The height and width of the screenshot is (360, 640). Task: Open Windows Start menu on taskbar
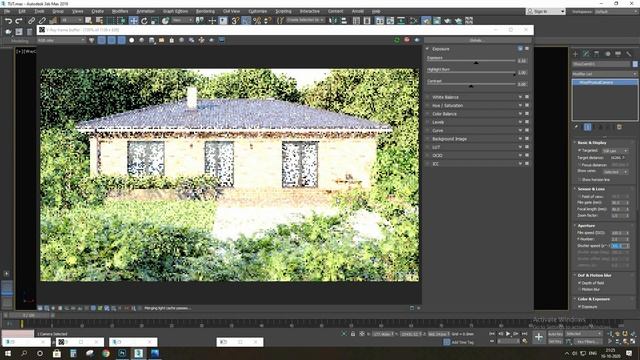point(8,353)
